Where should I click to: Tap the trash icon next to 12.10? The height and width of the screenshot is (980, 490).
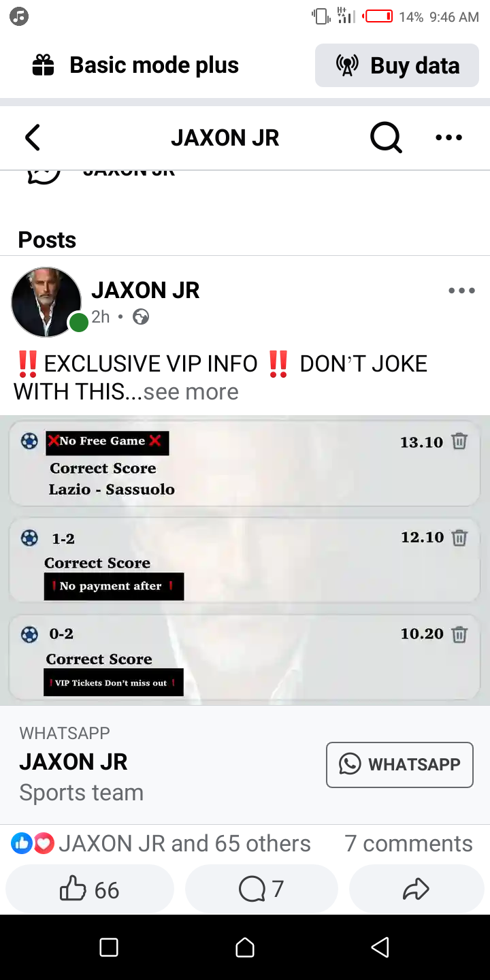[460, 538]
